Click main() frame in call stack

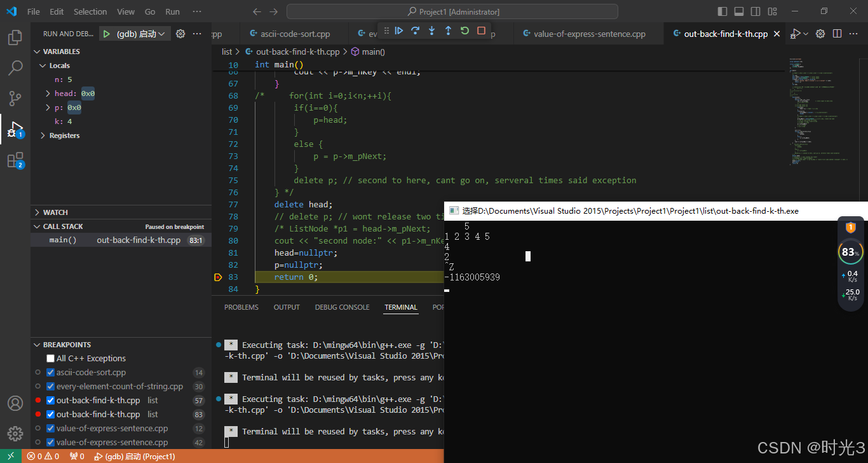[x=121, y=240]
